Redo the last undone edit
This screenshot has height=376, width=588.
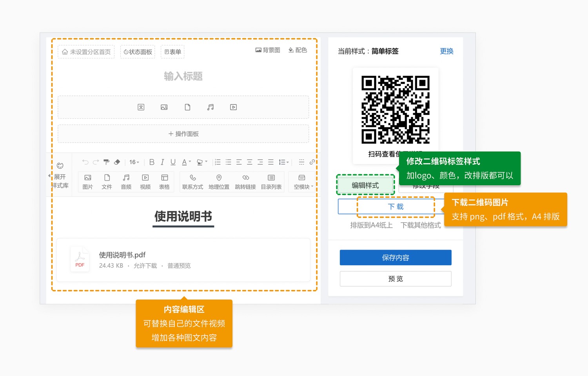[96, 162]
